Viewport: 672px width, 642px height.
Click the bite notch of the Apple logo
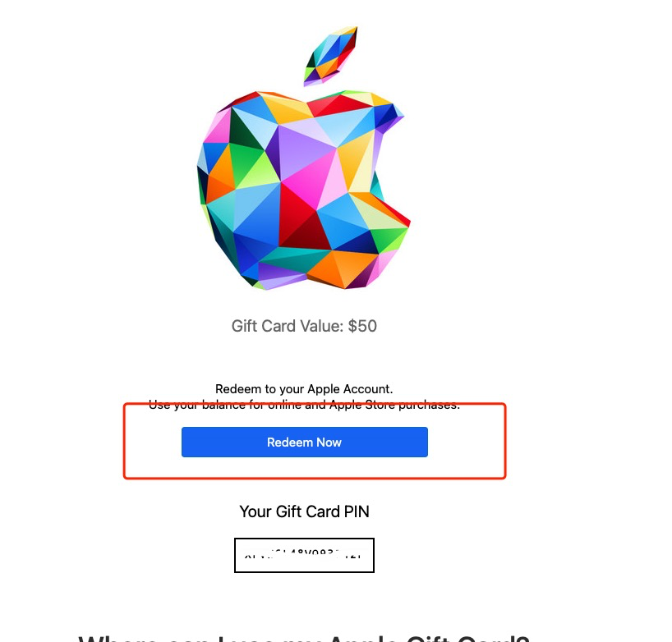388,180
